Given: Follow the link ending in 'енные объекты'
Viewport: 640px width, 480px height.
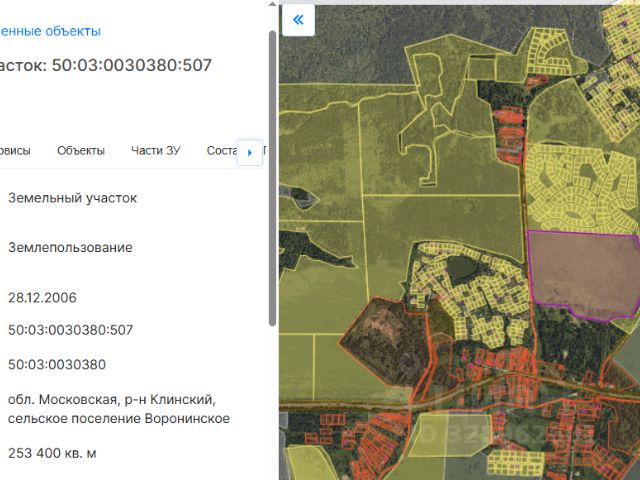Looking at the screenshot, I should (50, 31).
